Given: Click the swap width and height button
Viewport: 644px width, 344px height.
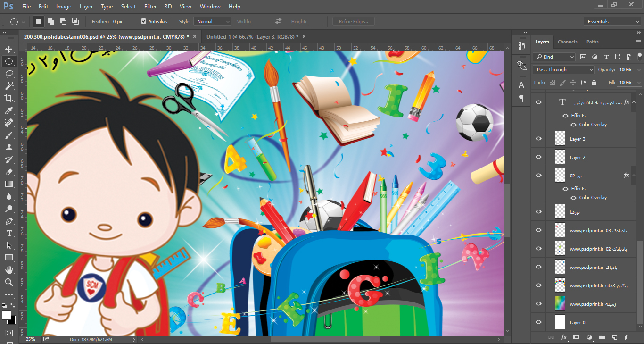Looking at the screenshot, I should (x=279, y=21).
